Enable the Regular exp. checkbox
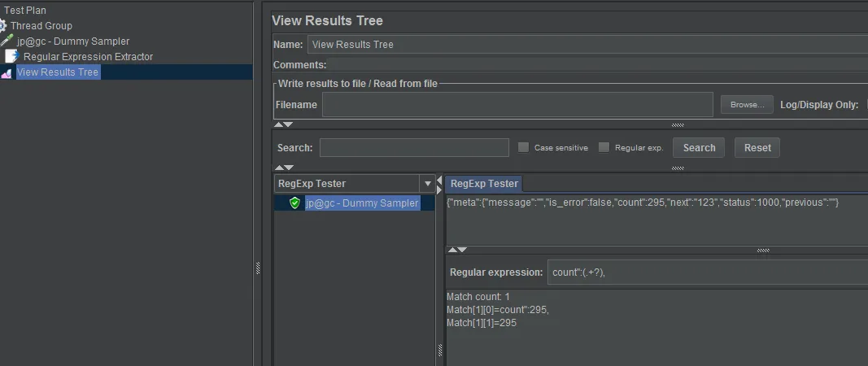Screen dimensions: 868x366 tap(604, 147)
